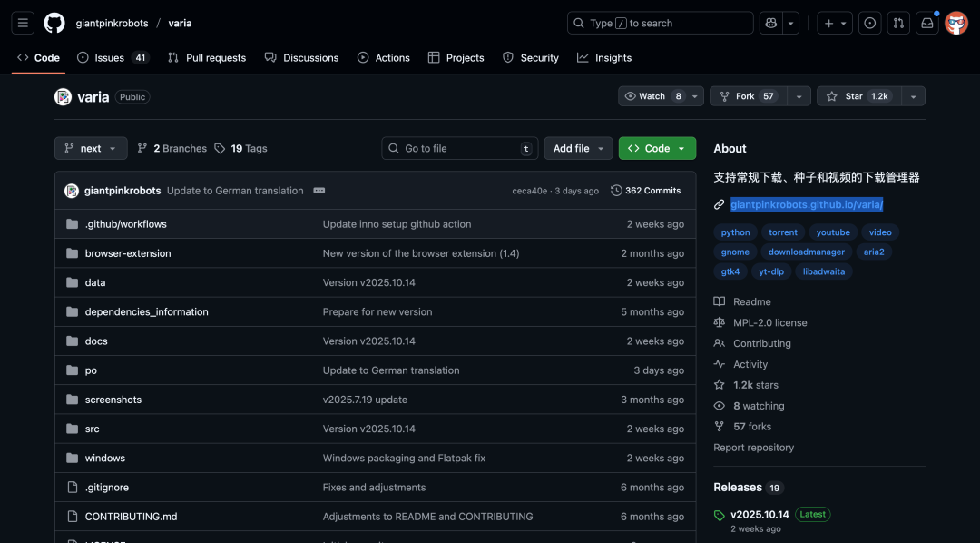The height and width of the screenshot is (543, 980).
Task: Click the browser-extension folder icon
Action: 72,253
